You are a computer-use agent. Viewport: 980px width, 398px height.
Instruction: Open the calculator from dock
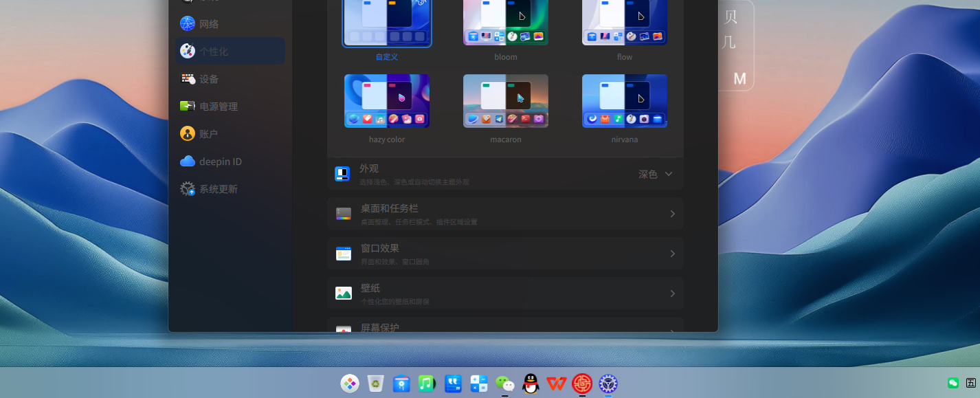tap(479, 384)
